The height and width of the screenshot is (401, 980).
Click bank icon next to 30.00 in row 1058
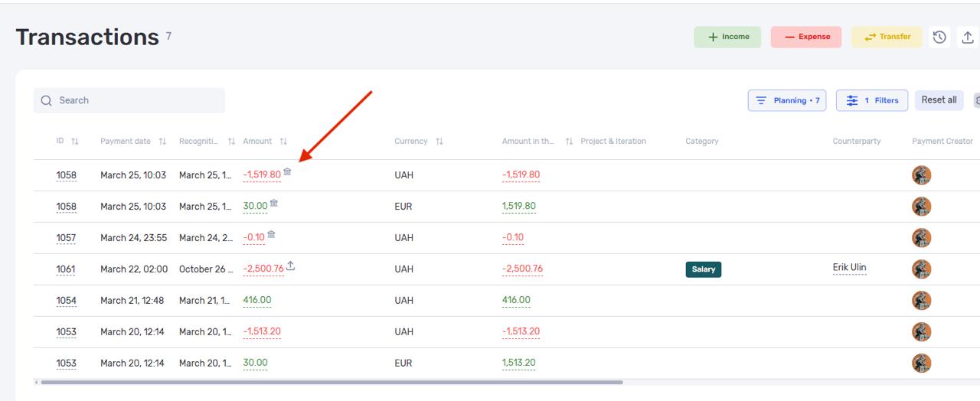(x=274, y=204)
